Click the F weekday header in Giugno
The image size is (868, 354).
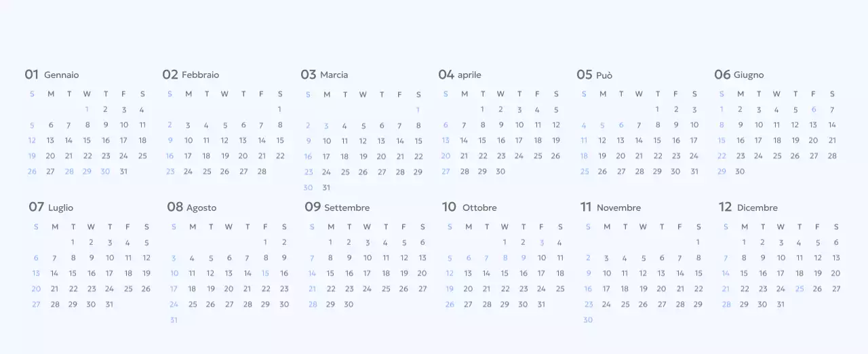813,94
